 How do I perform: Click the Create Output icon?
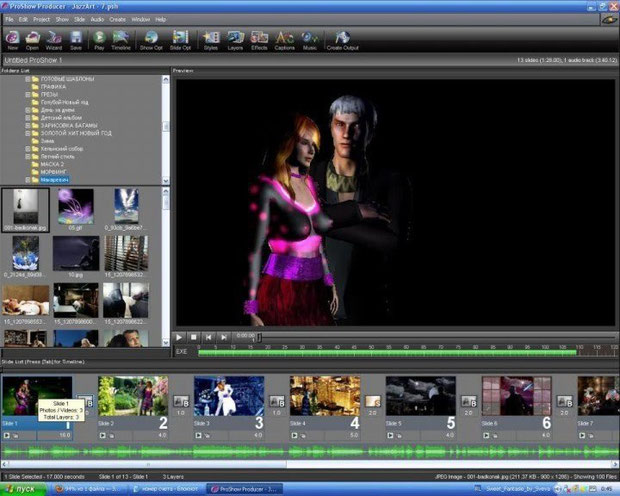pos(342,40)
